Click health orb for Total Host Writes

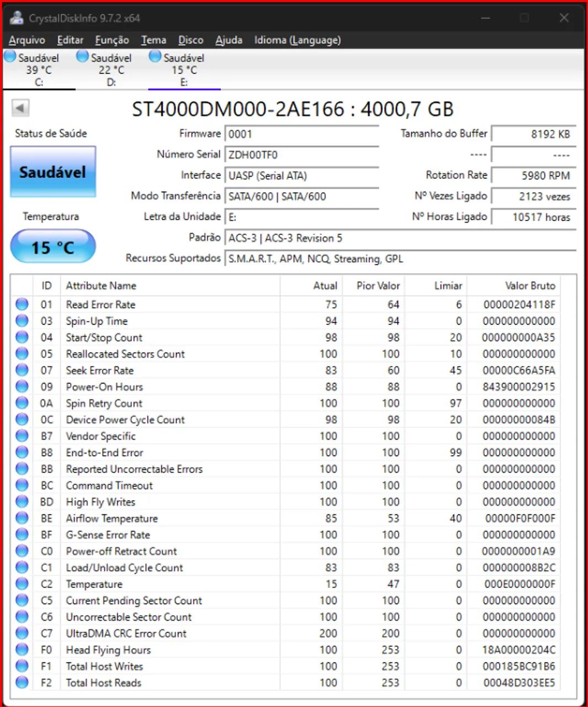(x=22, y=666)
